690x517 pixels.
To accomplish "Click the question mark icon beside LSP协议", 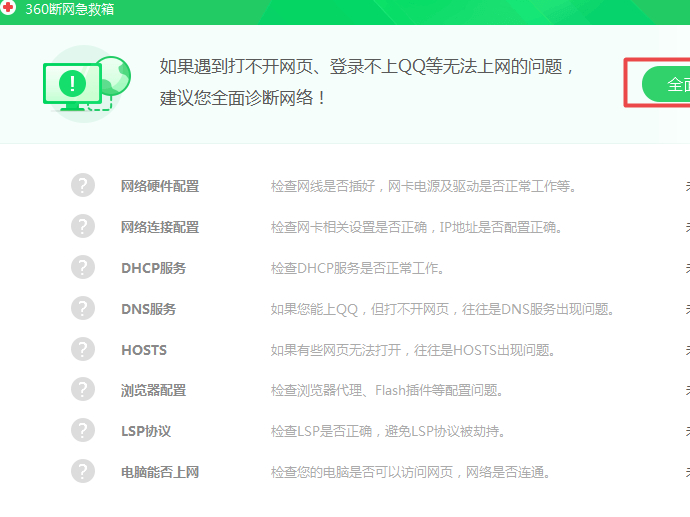I will (83, 430).
